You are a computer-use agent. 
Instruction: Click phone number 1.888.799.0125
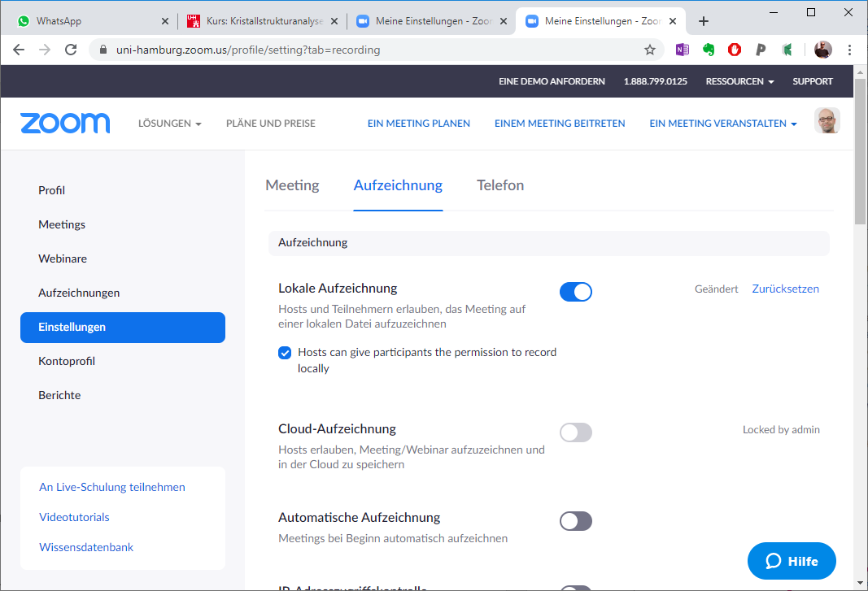(x=656, y=81)
